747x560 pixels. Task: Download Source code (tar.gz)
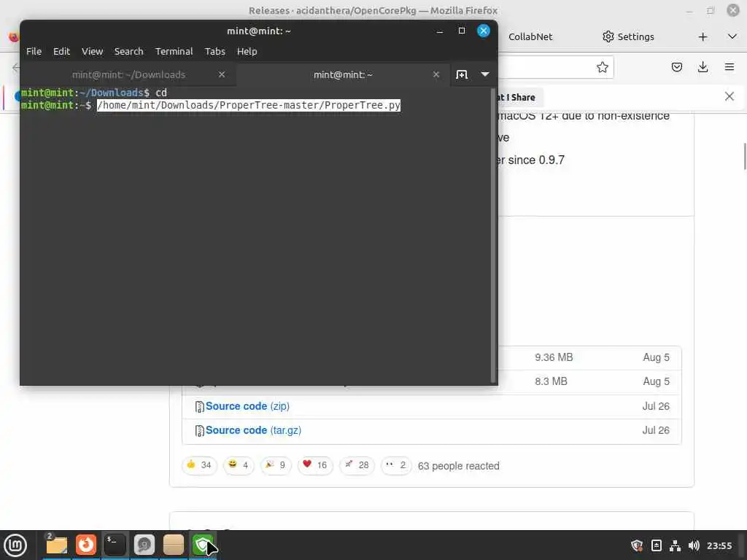(253, 430)
